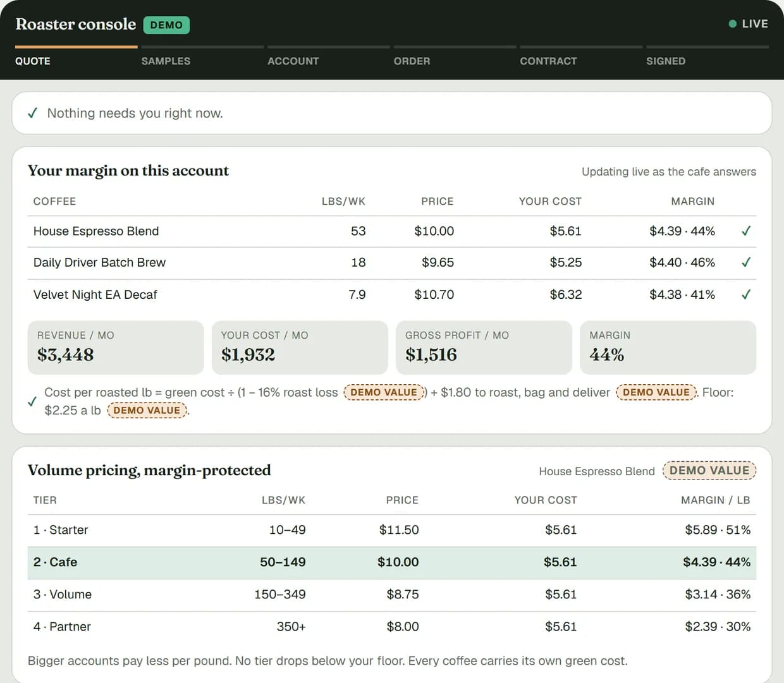Image resolution: width=784 pixels, height=683 pixels.
Task: Click the $10.70 price cell
Action: (434, 294)
